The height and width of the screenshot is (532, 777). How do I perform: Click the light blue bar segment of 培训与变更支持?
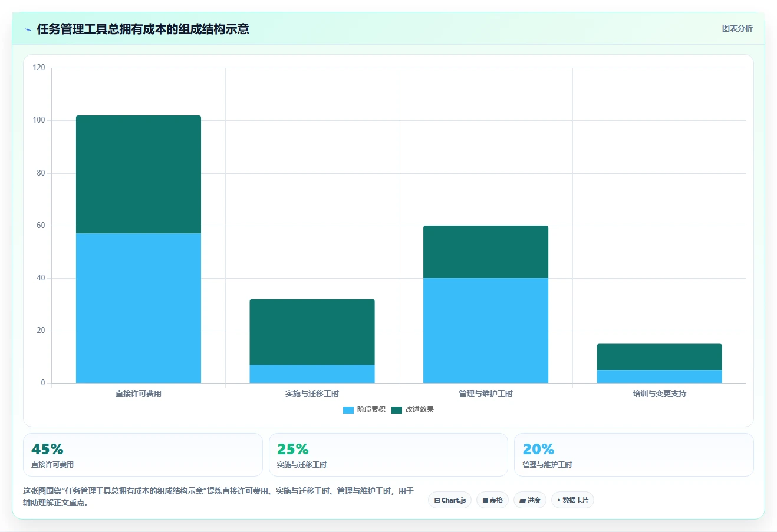coord(659,376)
